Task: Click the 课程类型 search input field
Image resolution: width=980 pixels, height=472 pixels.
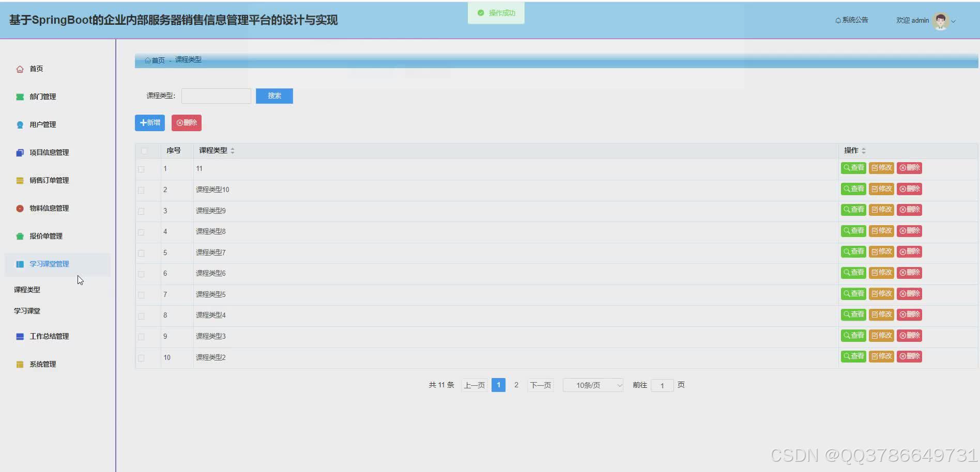Action: (x=216, y=96)
